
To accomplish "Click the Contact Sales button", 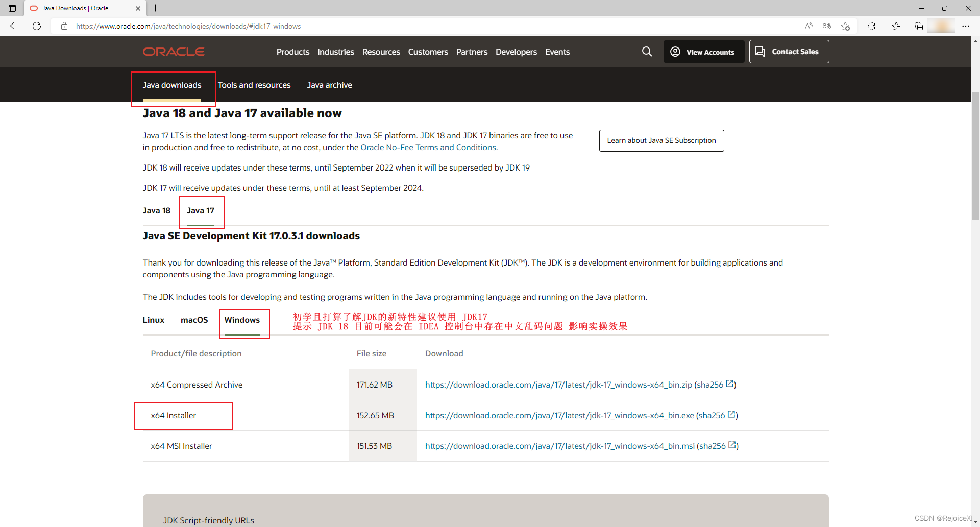I will point(789,52).
